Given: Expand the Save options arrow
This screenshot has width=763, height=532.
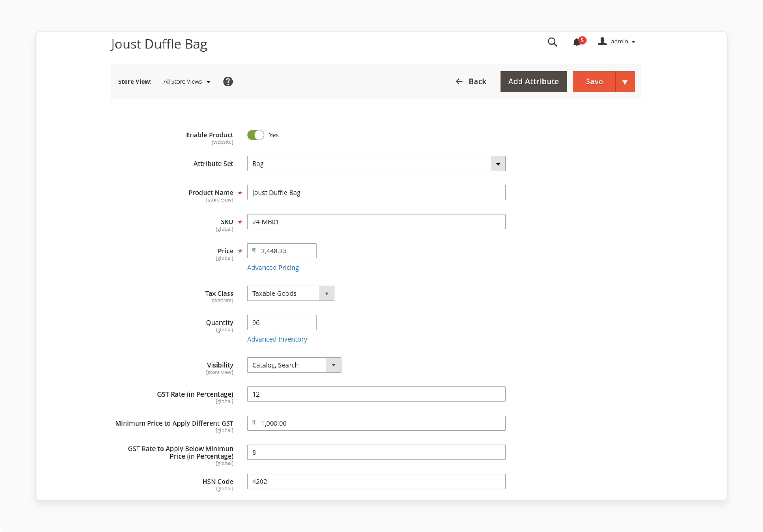Looking at the screenshot, I should [625, 82].
